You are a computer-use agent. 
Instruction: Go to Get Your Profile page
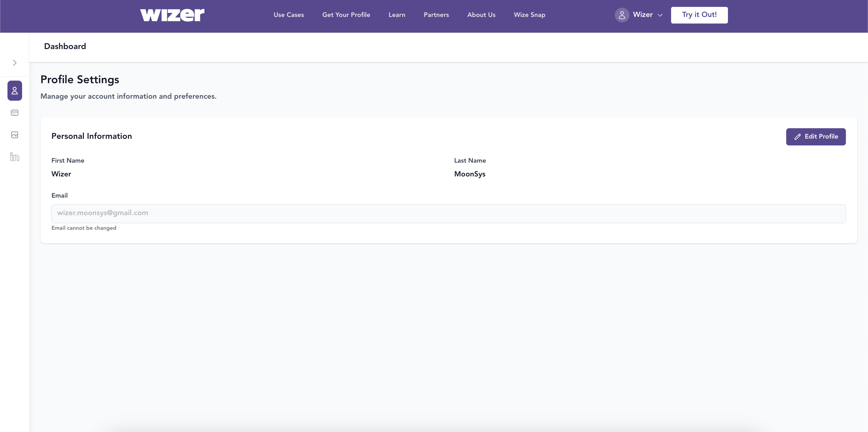[x=346, y=15]
